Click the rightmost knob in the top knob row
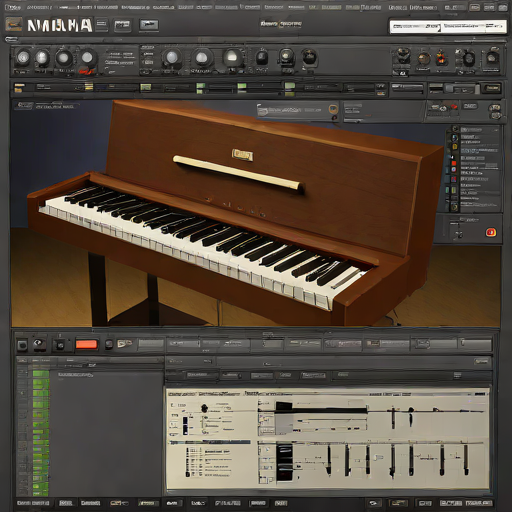512x512 pixels. [492, 58]
